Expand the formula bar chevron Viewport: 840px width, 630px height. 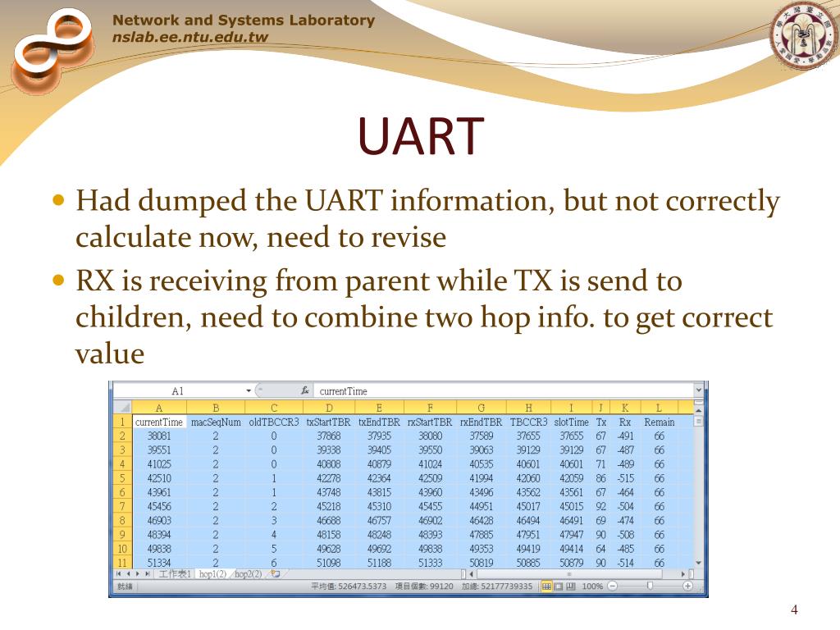point(698,390)
